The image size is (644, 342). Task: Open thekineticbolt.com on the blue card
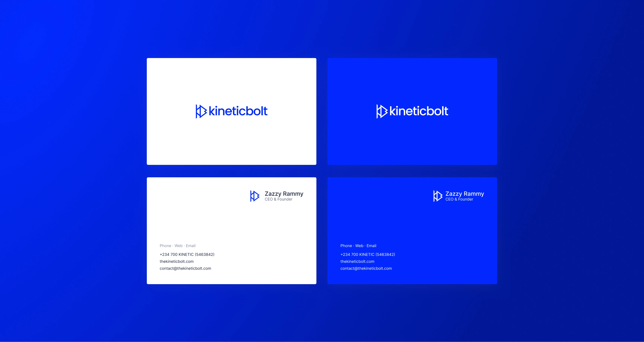point(358,261)
